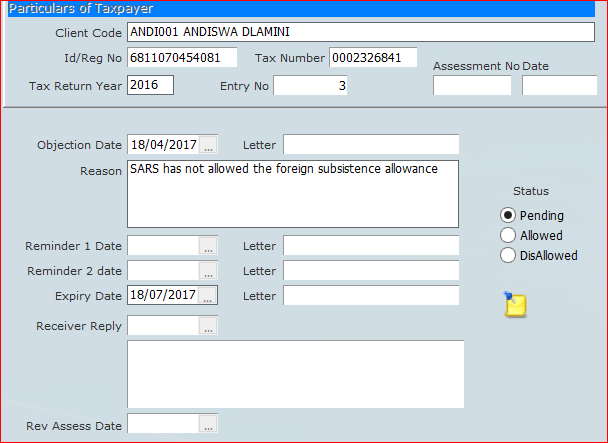
Task: Click the Entry No field
Action: [x=312, y=86]
